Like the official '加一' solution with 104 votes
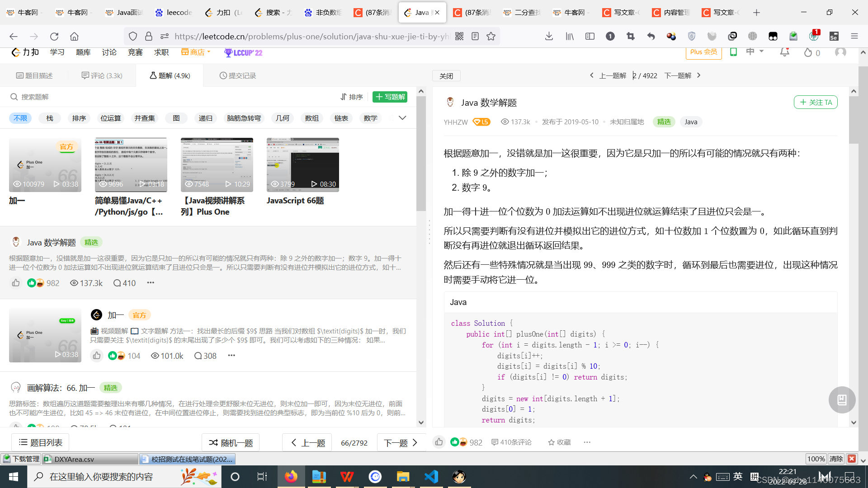The image size is (868, 488). coord(97,356)
